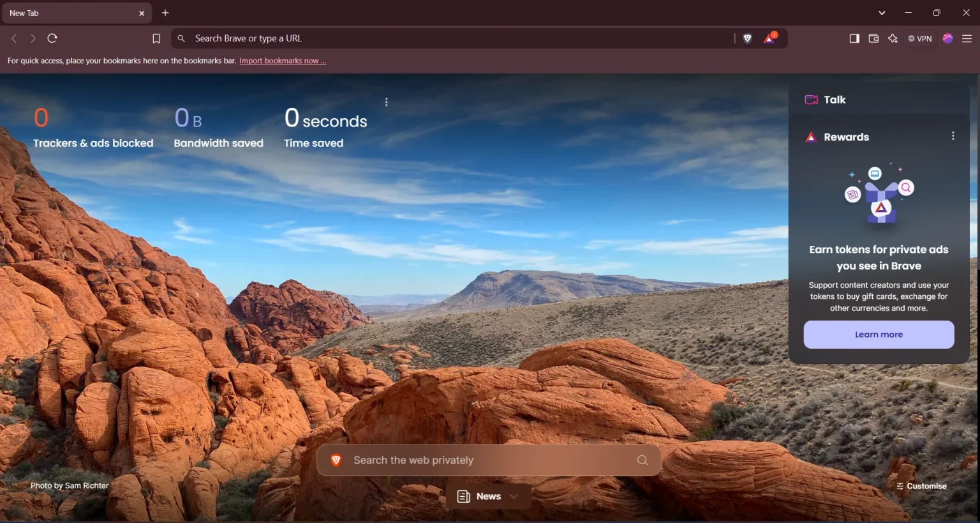
Task: Click the Rewards gift box illustration
Action: 879,195
